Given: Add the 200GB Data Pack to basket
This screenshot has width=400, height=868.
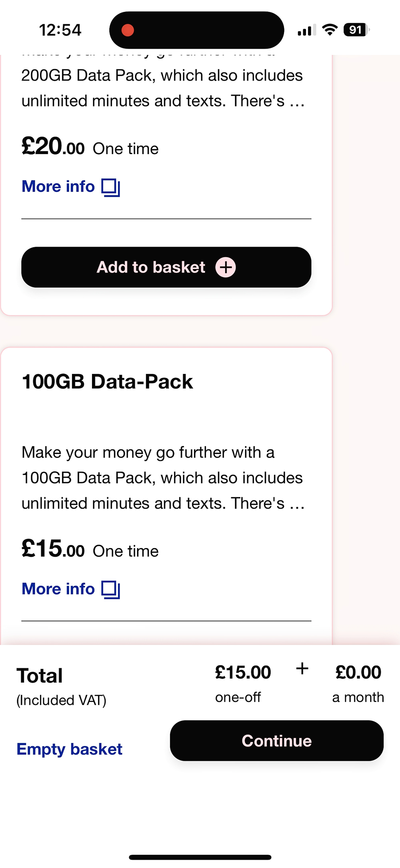Looking at the screenshot, I should pyautogui.click(x=166, y=267).
